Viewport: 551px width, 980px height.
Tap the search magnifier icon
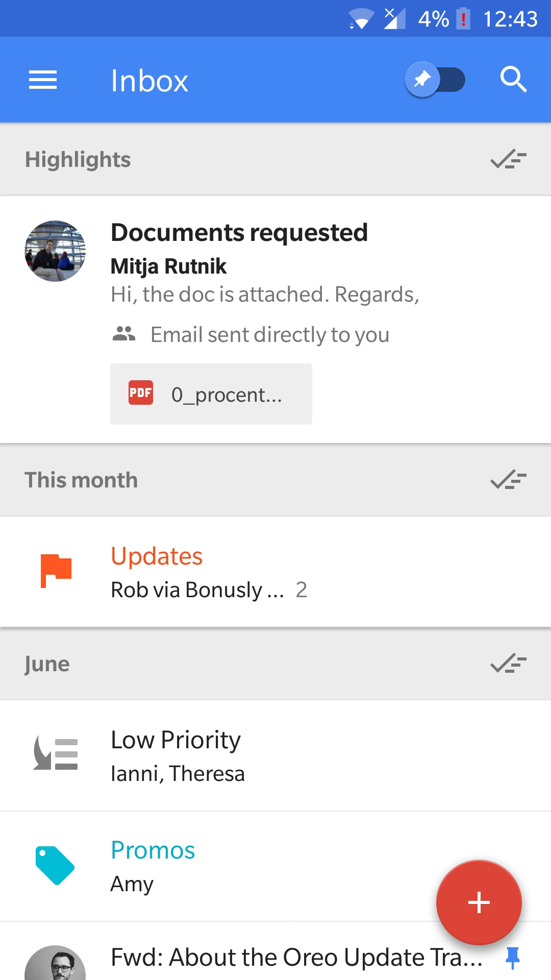tap(513, 80)
